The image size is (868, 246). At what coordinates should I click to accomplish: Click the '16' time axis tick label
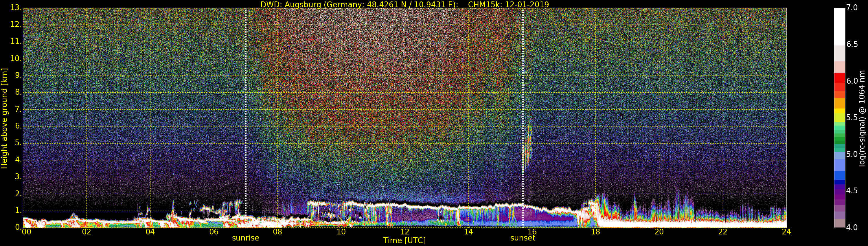(532, 232)
